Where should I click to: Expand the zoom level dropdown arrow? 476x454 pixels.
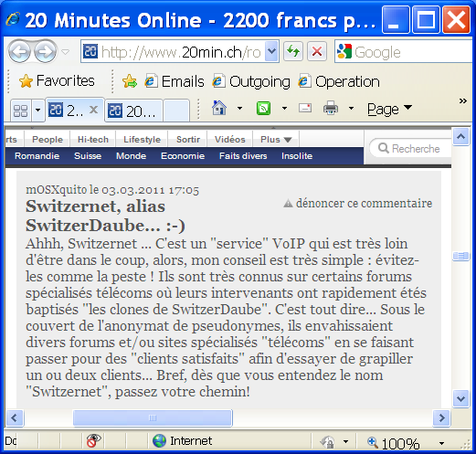pos(441,443)
